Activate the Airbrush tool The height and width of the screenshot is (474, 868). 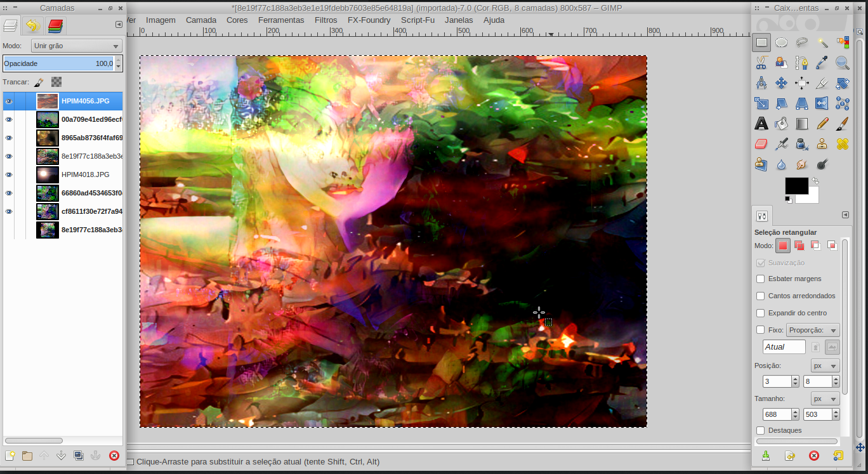click(782, 144)
